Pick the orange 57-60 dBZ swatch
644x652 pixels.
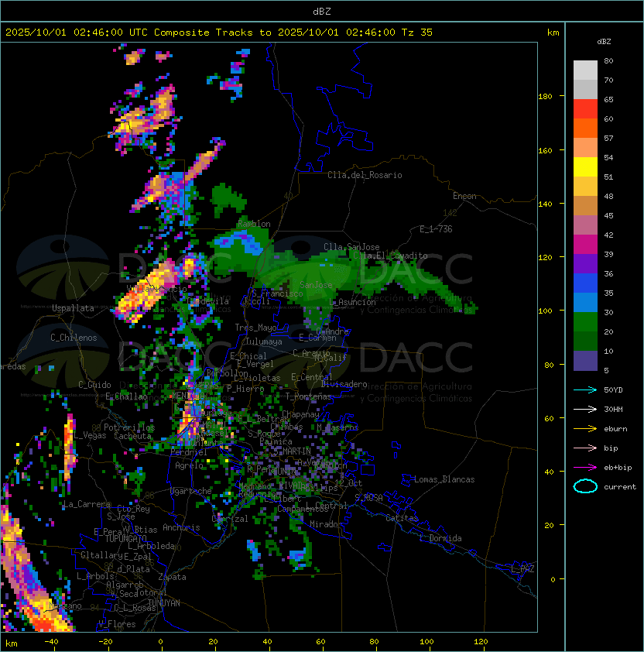click(585, 128)
